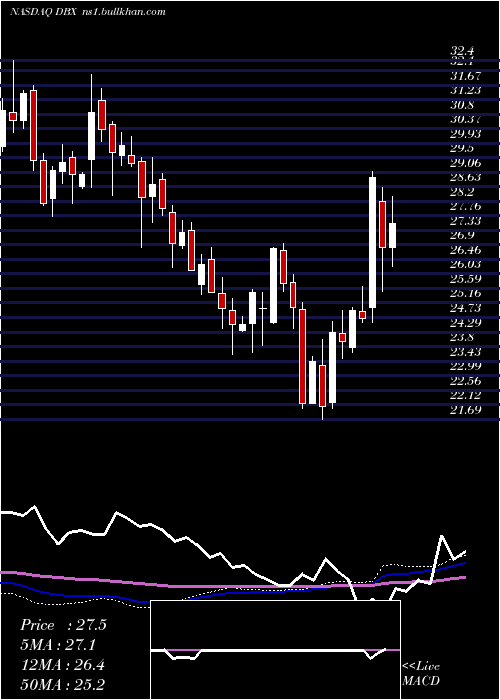The image size is (500, 700).
Task: Click the 23.8 price axis label
Action: click(462, 337)
